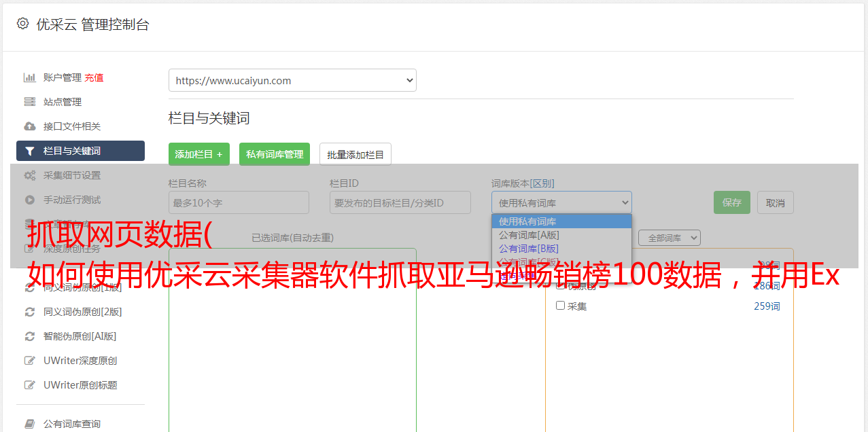Click the bar chart icon for 账户管理
This screenshot has width=868, height=432.
pos(29,77)
